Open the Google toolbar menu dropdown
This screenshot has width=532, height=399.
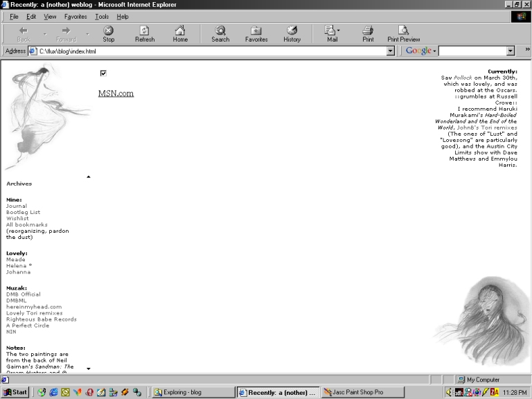[434, 51]
